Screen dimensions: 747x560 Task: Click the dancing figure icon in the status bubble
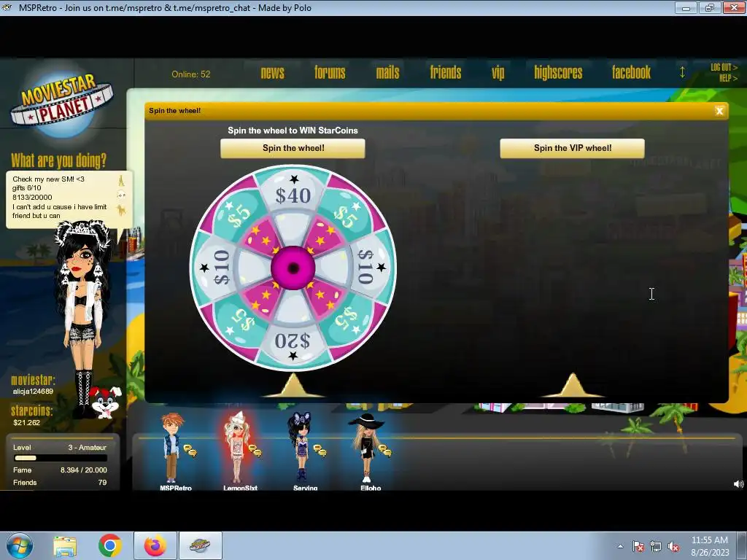[122, 210]
